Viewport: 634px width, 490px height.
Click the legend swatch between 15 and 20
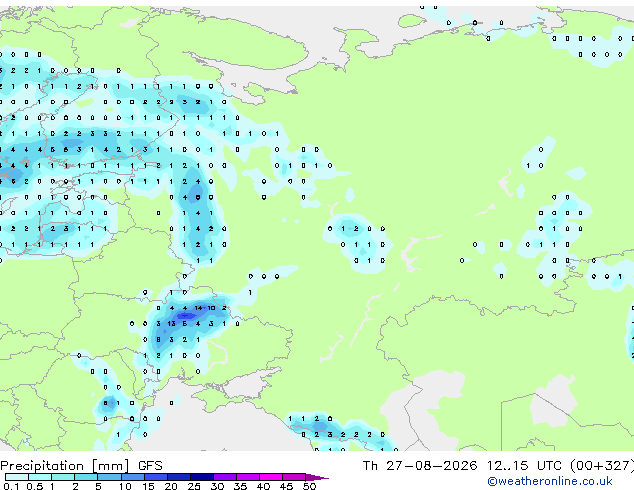click(x=156, y=477)
